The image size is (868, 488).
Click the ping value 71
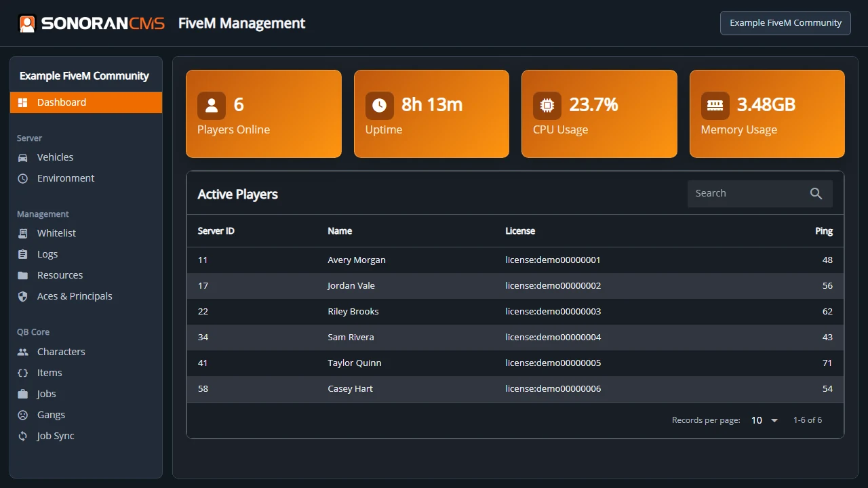(x=827, y=363)
